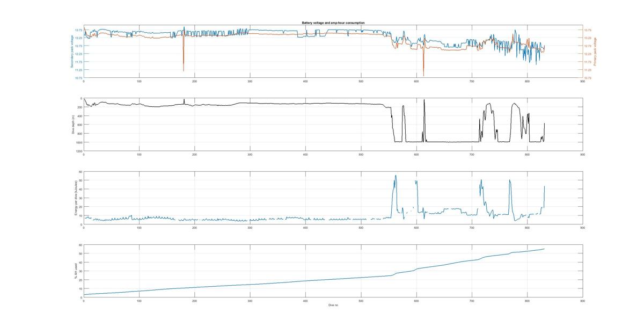Click the 1200 tick on Dive depth y-axis
The height and width of the screenshot is (334, 644).
[79, 151]
